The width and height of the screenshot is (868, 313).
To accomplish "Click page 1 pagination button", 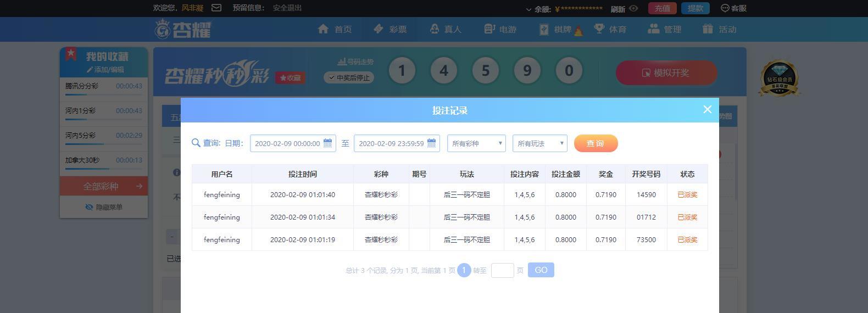I will [464, 270].
